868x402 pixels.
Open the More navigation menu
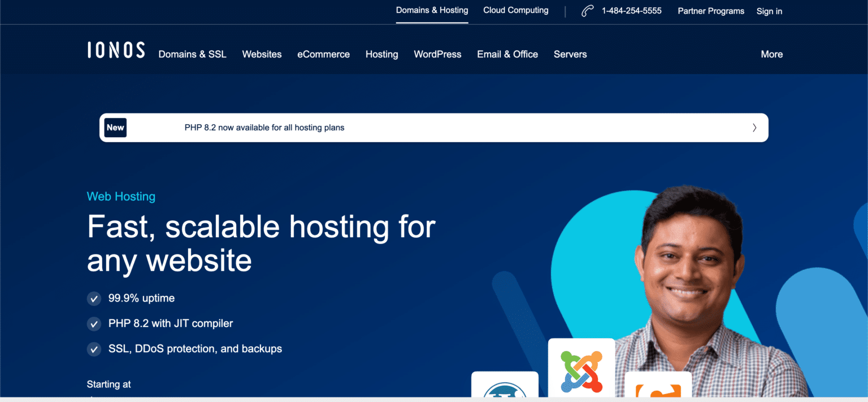coord(771,54)
